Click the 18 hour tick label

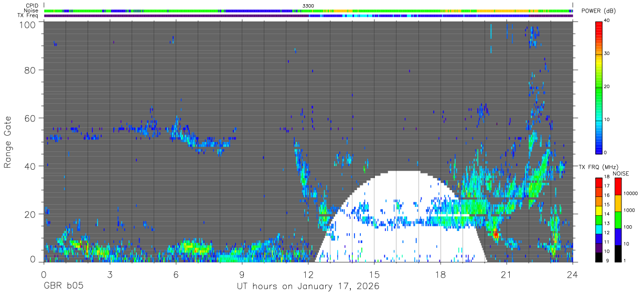tap(440, 274)
